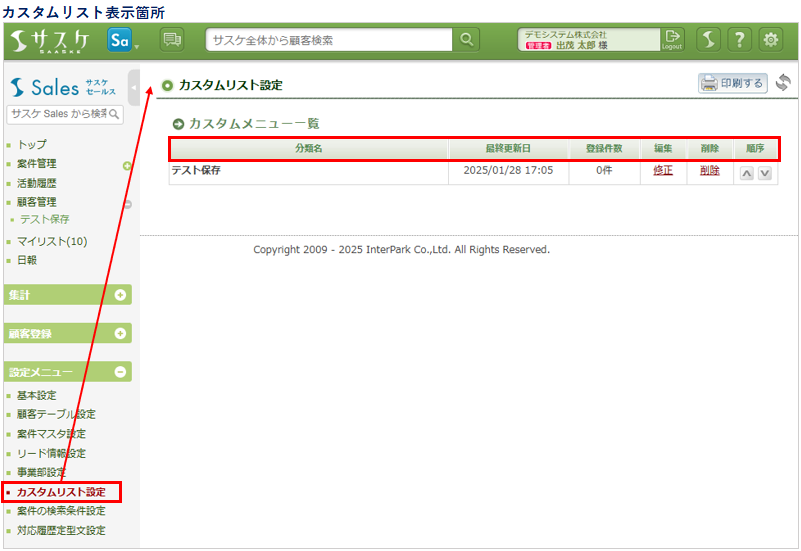Click the Saaske S logo icon left of help

tap(708, 40)
